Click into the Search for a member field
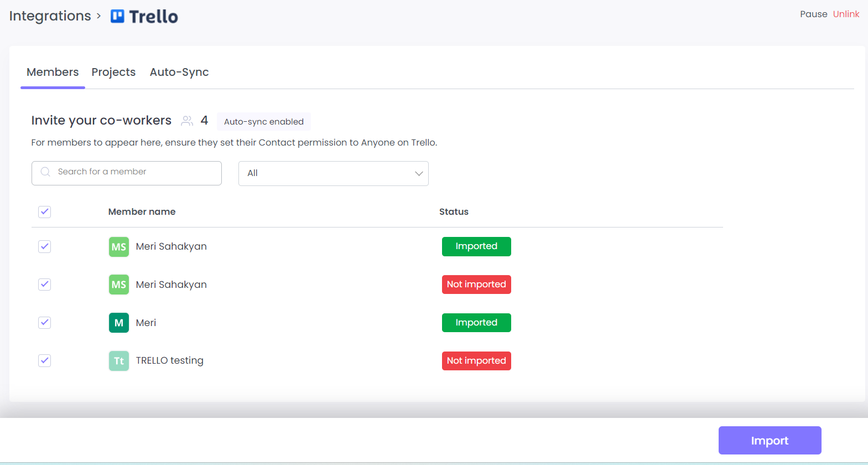The width and height of the screenshot is (868, 465). (136, 172)
